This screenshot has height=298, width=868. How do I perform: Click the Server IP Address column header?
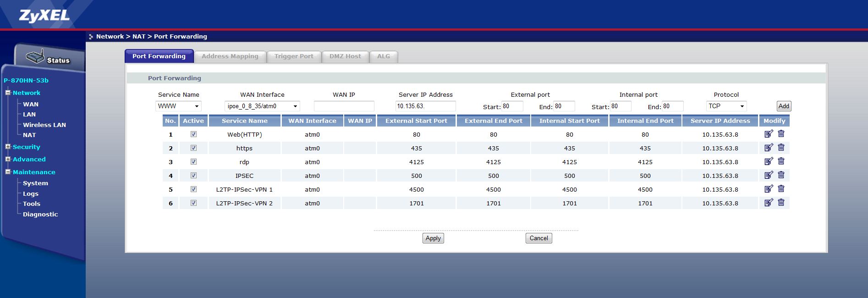coord(720,121)
